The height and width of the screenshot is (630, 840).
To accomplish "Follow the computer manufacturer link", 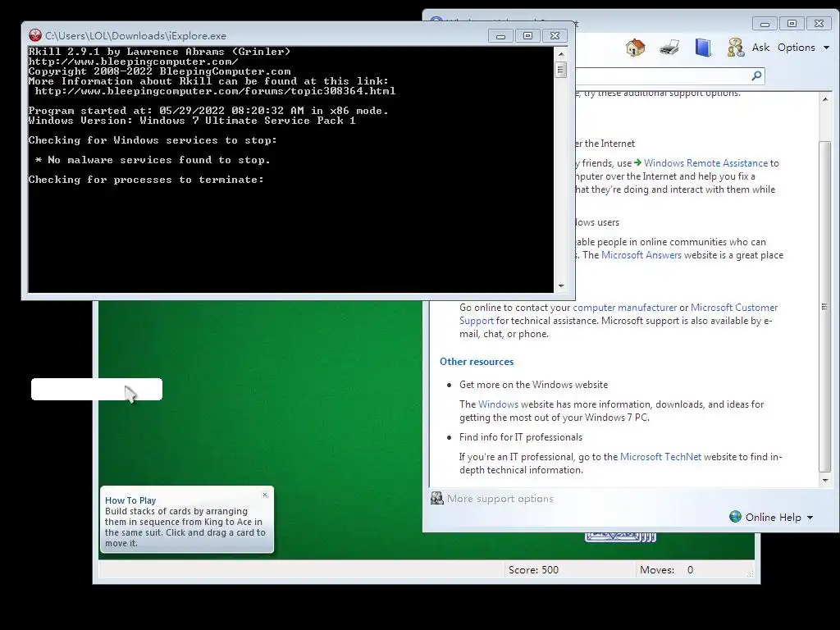I will [x=624, y=308].
